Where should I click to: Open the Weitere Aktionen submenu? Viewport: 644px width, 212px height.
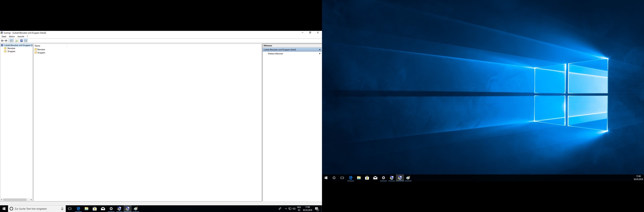(292, 53)
